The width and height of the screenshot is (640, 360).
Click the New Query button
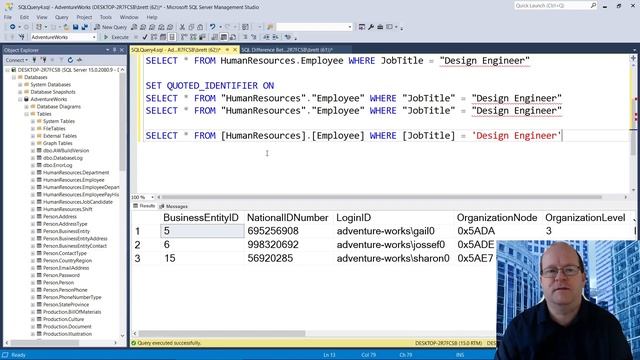click(x=111, y=27)
